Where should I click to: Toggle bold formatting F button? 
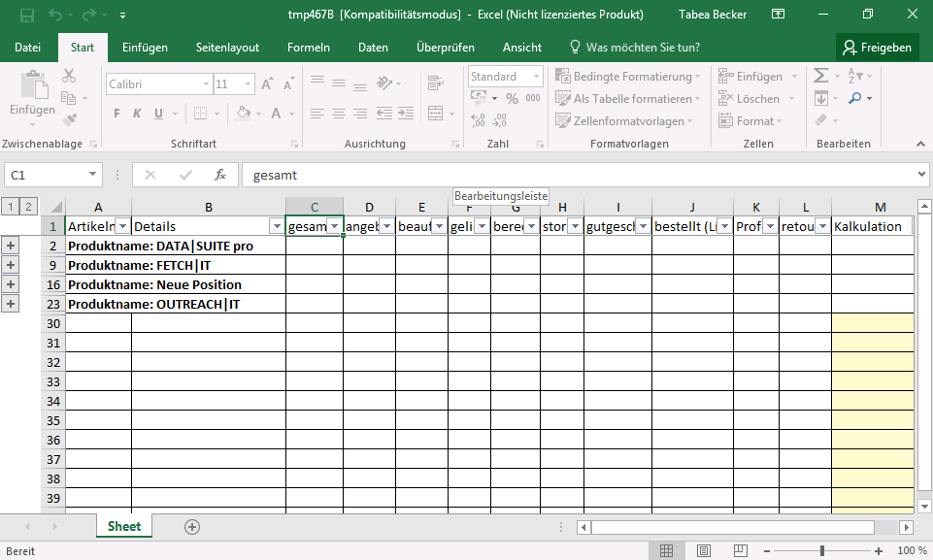click(x=117, y=114)
